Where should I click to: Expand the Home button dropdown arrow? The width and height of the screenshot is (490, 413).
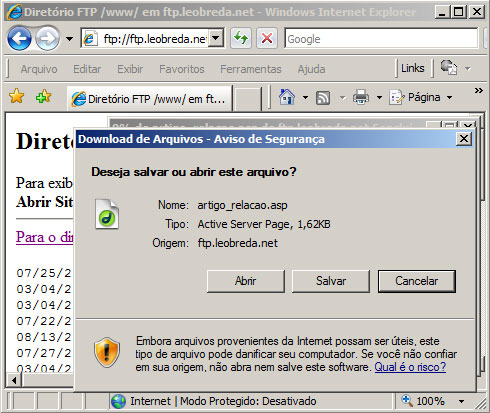coord(305,98)
